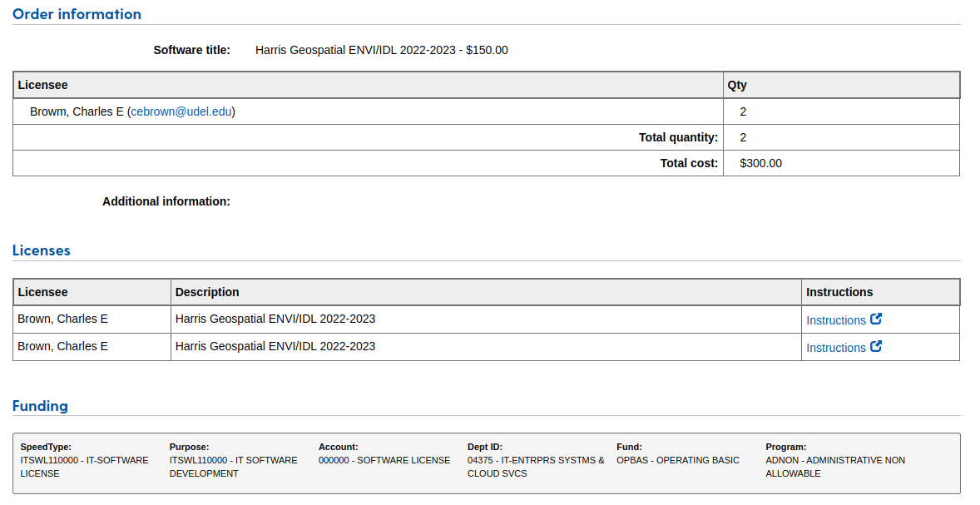
Task: Select the $300.00 total cost value
Action: coord(760,163)
